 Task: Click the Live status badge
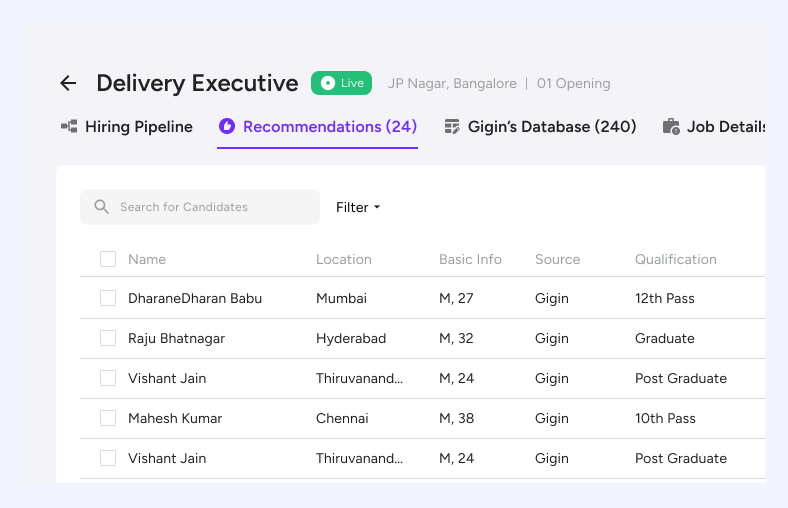pos(341,83)
